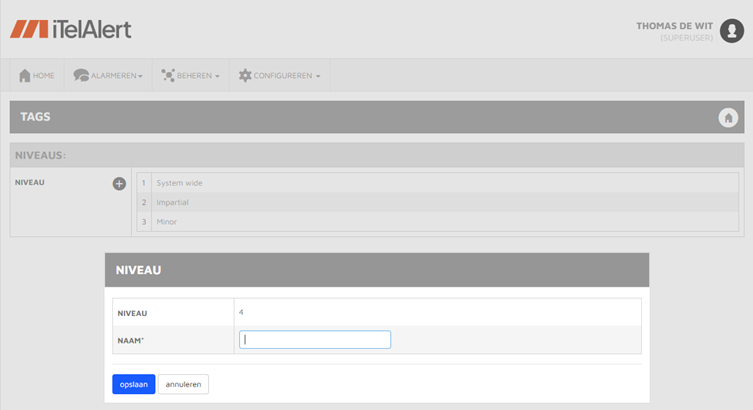Click the iTelAlert logo
The width and height of the screenshot is (753, 410).
(71, 29)
